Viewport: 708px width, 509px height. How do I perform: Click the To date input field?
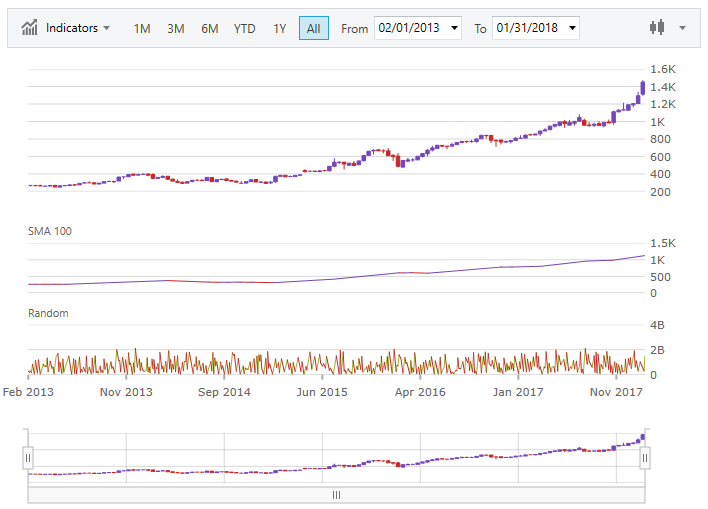(527, 28)
